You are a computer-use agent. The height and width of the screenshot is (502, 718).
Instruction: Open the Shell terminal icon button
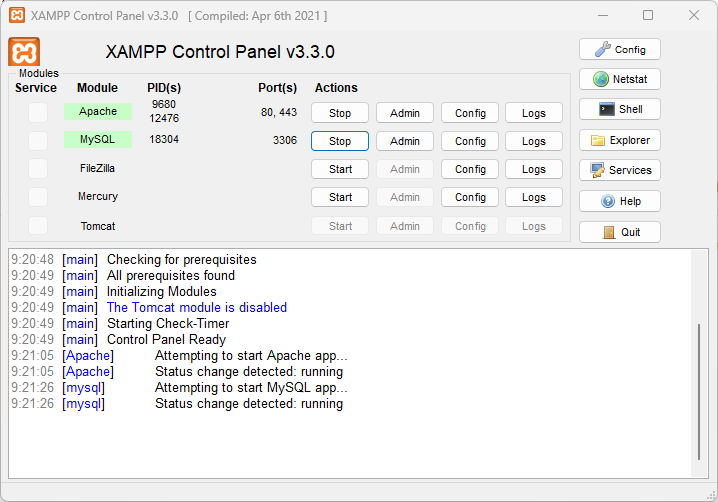pyautogui.click(x=619, y=109)
